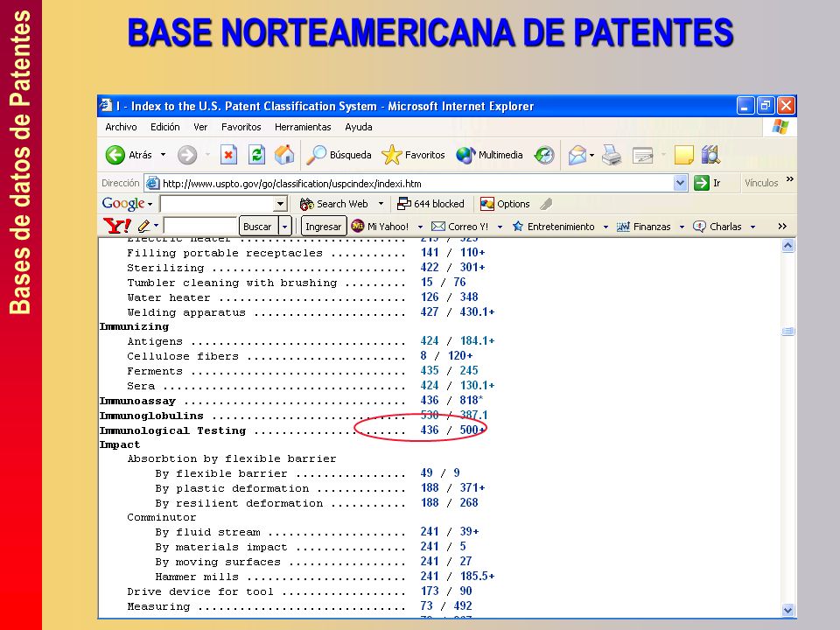840x630 pixels.
Task: Expand the Google search box dropdown
Action: click(x=280, y=204)
